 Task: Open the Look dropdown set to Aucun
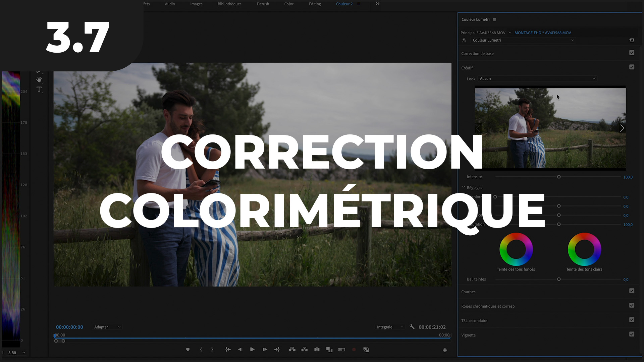[538, 78]
